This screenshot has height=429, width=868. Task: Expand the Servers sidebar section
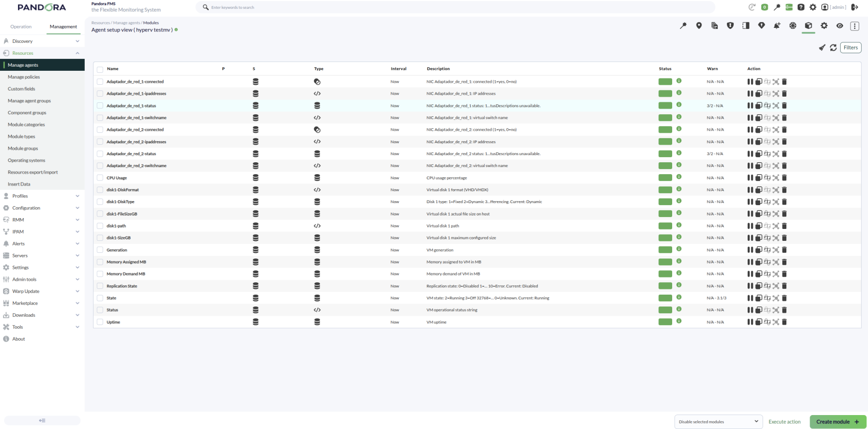tap(42, 255)
